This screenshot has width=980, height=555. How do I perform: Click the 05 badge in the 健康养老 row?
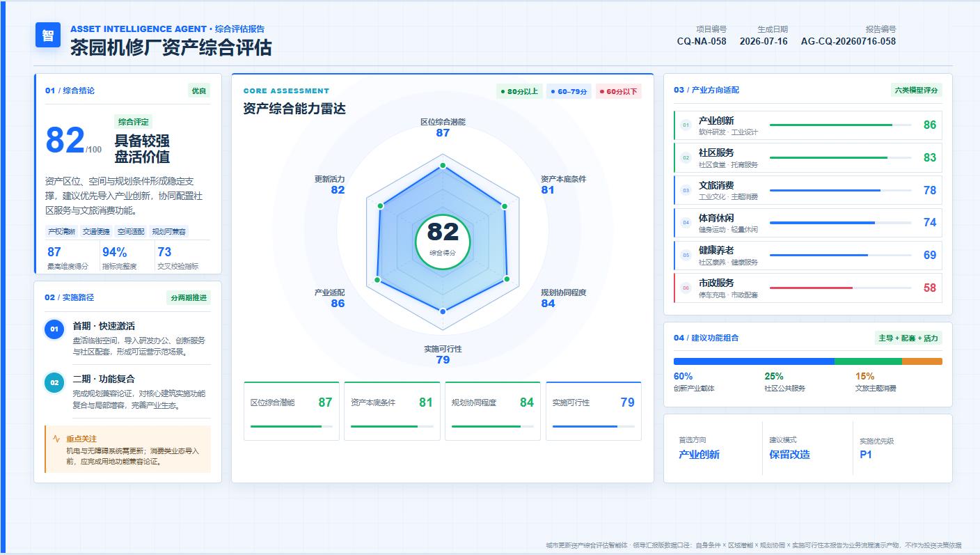click(x=686, y=256)
